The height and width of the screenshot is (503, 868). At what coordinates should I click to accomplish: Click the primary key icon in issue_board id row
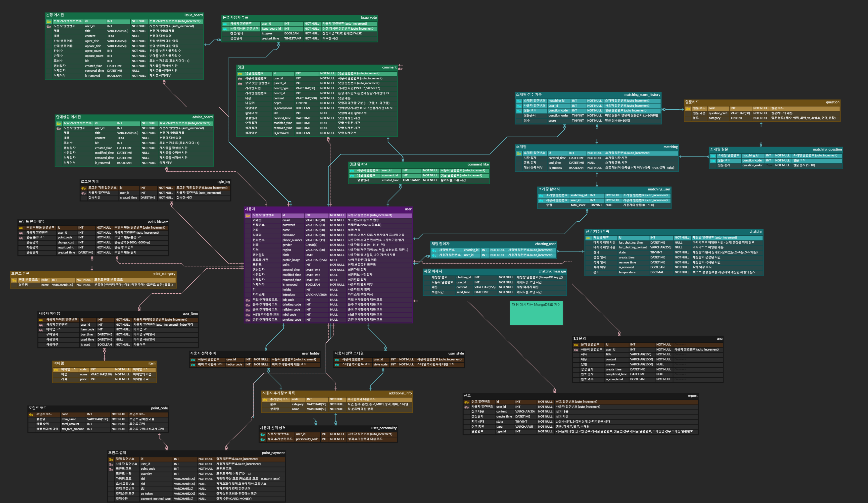pyautogui.click(x=48, y=21)
